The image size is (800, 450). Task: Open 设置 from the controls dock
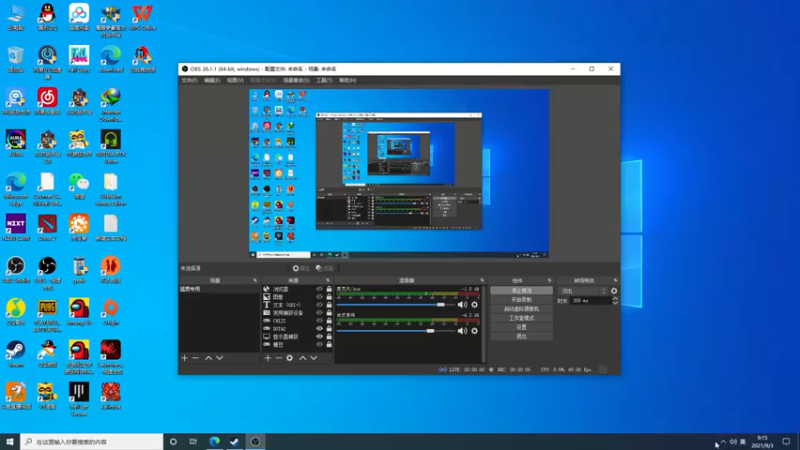pyautogui.click(x=521, y=327)
